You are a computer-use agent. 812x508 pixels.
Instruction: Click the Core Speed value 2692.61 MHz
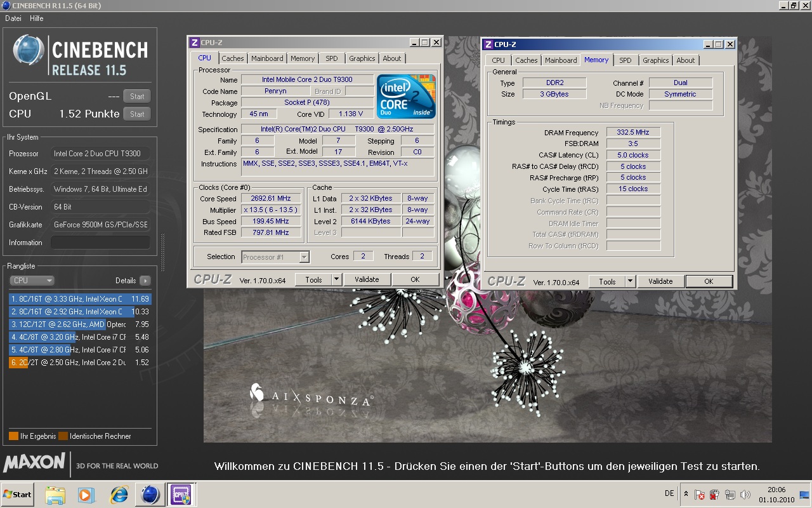tap(271, 199)
